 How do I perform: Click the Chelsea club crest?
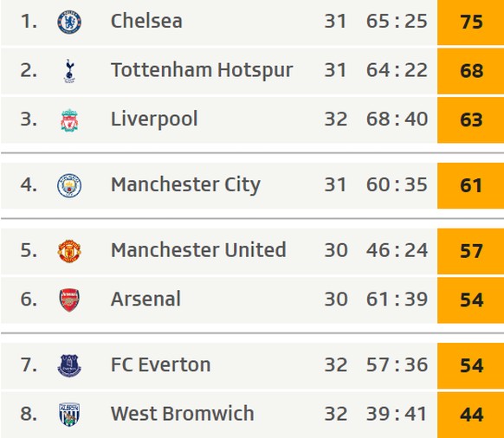coord(69,22)
